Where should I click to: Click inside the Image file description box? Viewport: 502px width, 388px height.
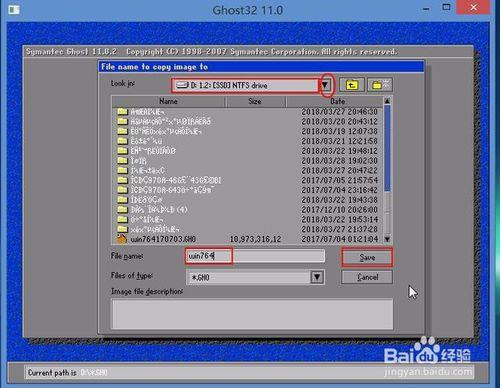[x=252, y=314]
